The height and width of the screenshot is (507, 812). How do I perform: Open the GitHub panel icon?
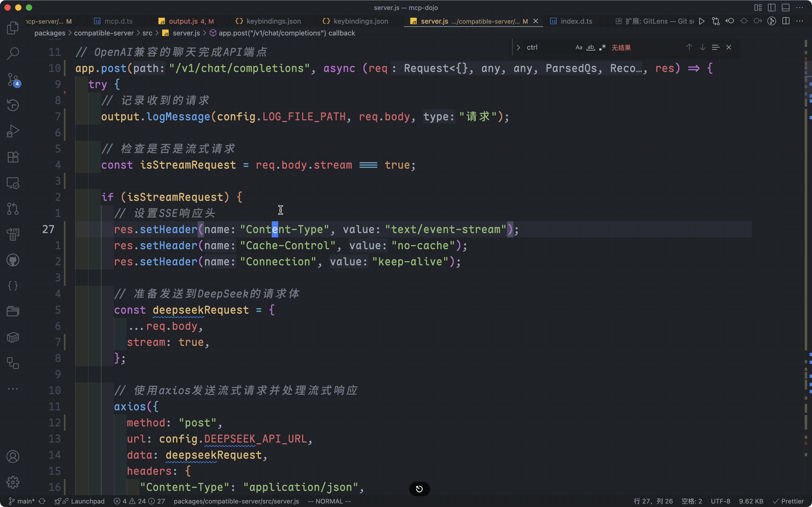point(13,260)
